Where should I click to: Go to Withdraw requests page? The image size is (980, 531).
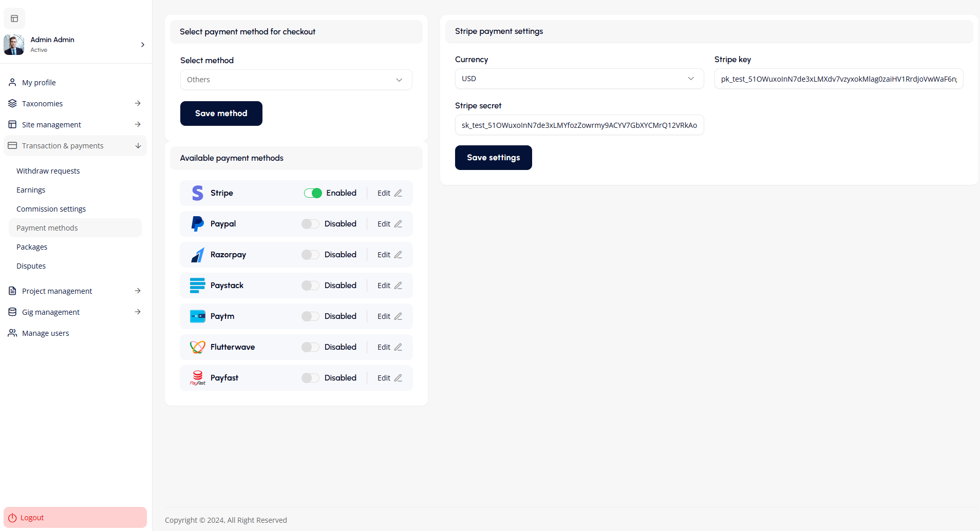48,171
